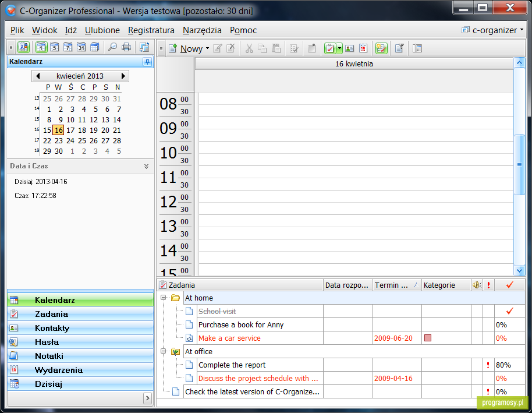The height and width of the screenshot is (413, 532).
Task: Click the calendar vertical scrollbar thumb
Action: pyautogui.click(x=519, y=165)
